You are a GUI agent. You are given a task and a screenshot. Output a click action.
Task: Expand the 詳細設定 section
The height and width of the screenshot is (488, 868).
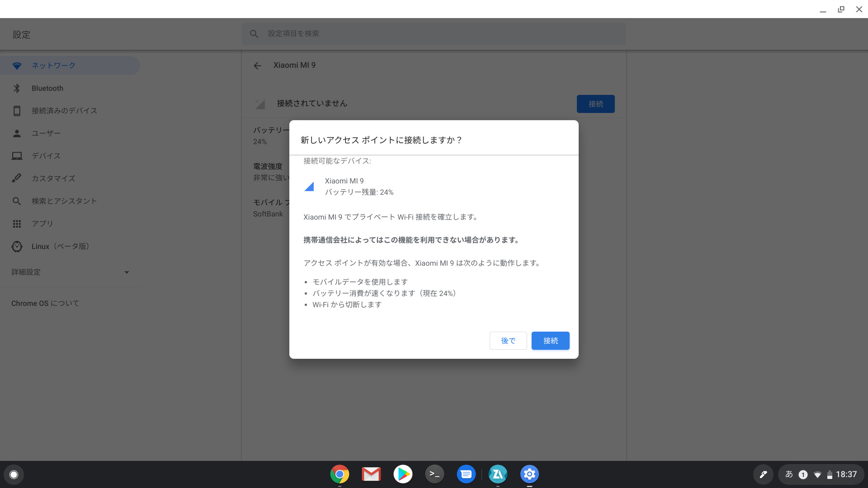pyautogui.click(x=70, y=272)
